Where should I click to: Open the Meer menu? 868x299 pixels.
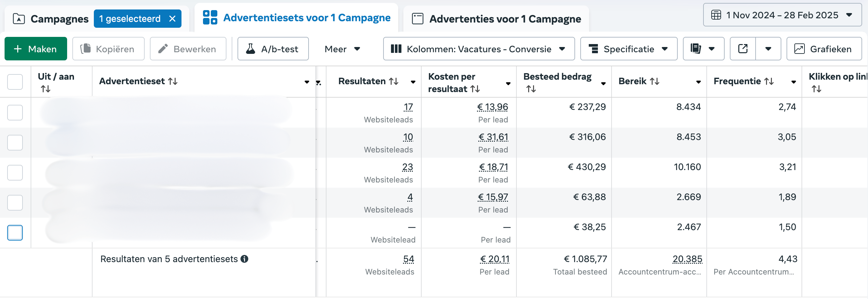tap(342, 49)
